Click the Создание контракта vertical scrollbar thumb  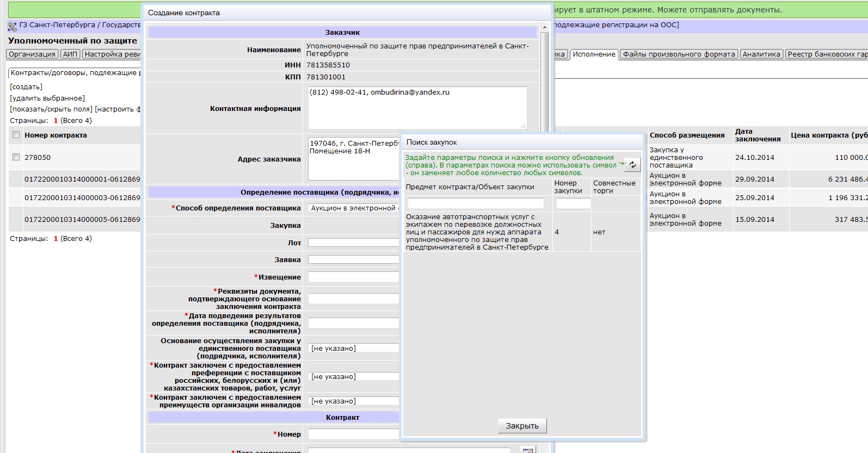(545, 82)
